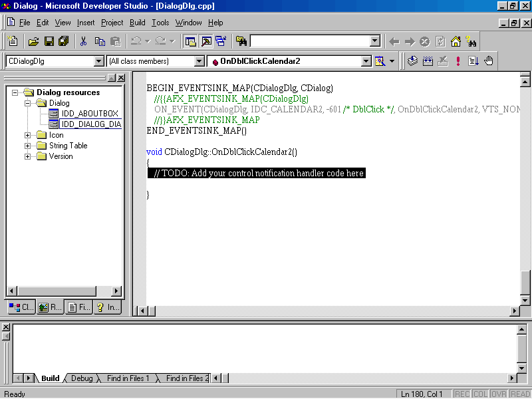Open the Tools menu

click(160, 23)
